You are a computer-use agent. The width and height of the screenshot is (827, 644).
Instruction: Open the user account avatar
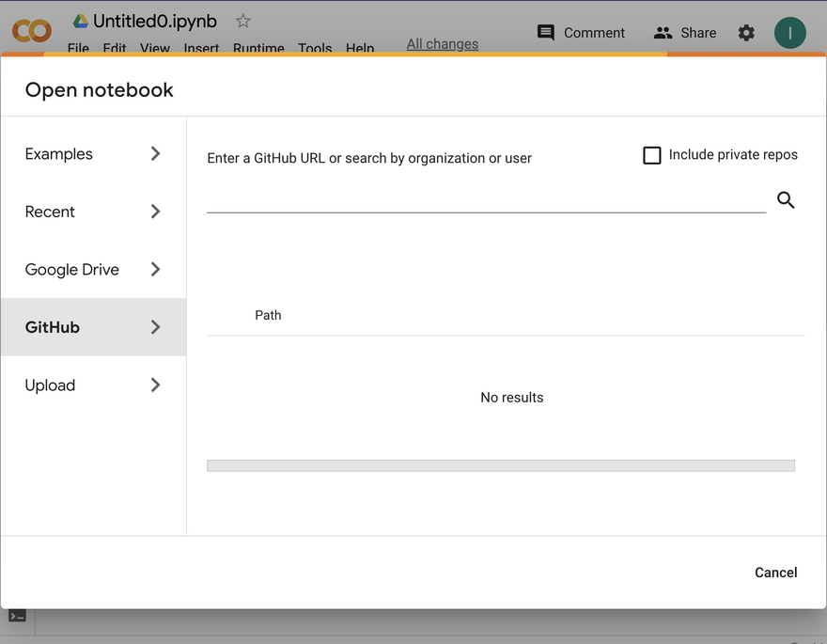point(789,33)
